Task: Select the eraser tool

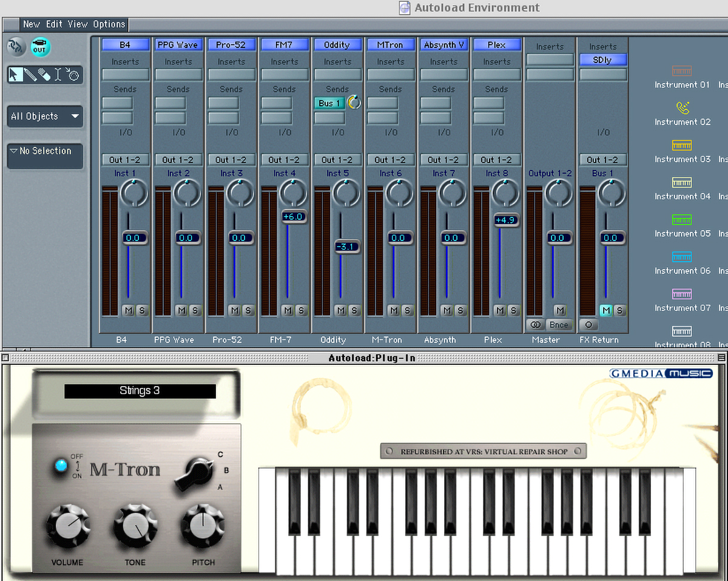Action: (44, 75)
